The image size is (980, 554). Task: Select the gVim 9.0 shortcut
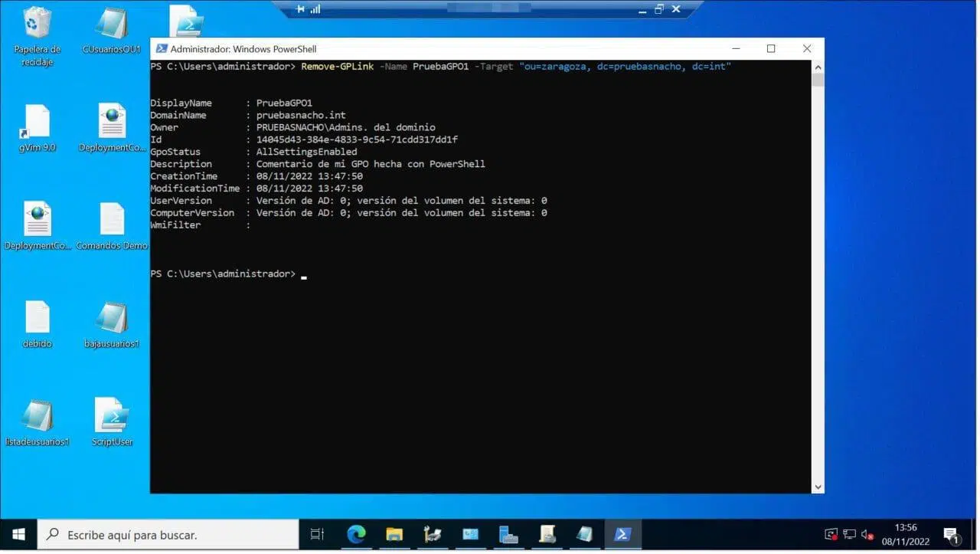pos(37,123)
